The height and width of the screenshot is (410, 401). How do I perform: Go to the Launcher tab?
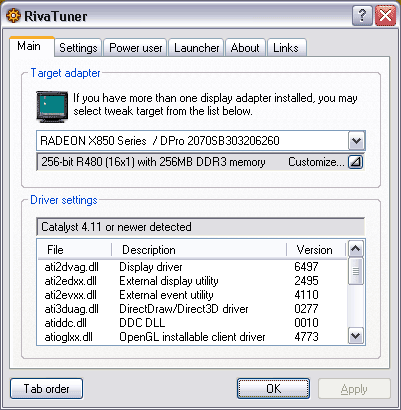pos(197,48)
